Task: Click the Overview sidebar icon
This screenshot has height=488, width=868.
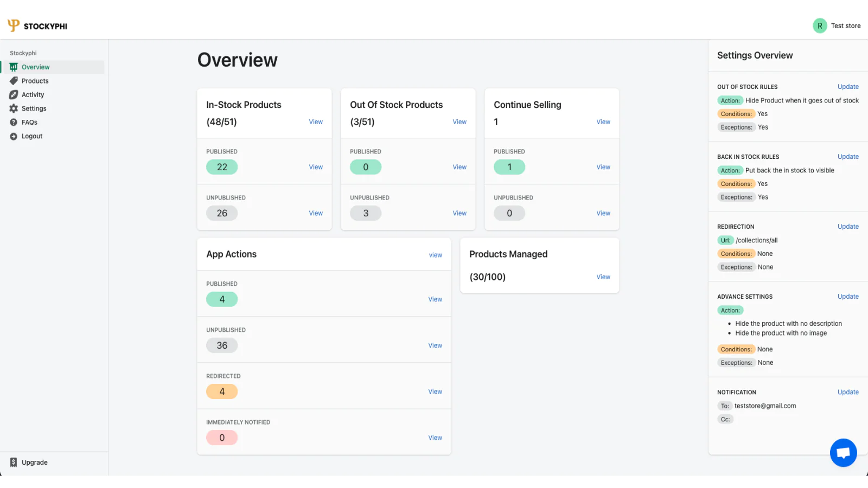Action: point(14,67)
